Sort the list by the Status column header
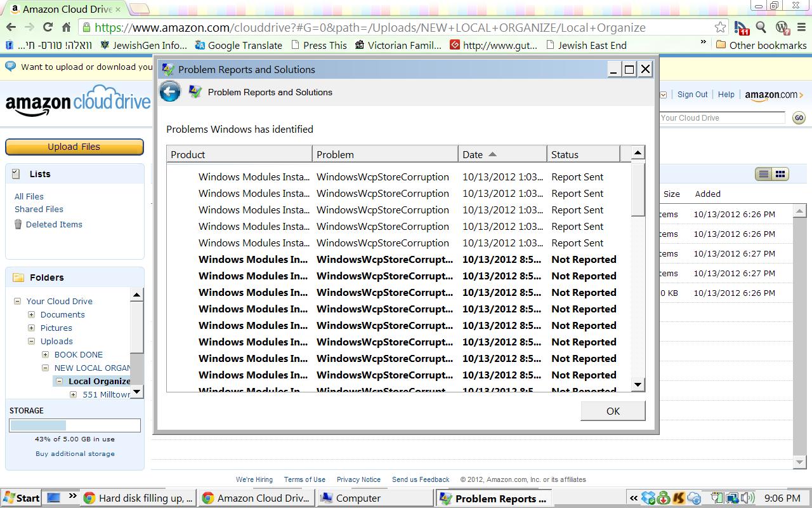812x508 pixels. (583, 154)
